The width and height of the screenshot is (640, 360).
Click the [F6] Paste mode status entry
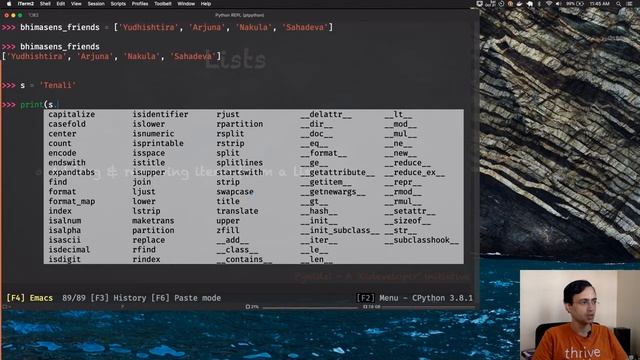pyautogui.click(x=186, y=298)
